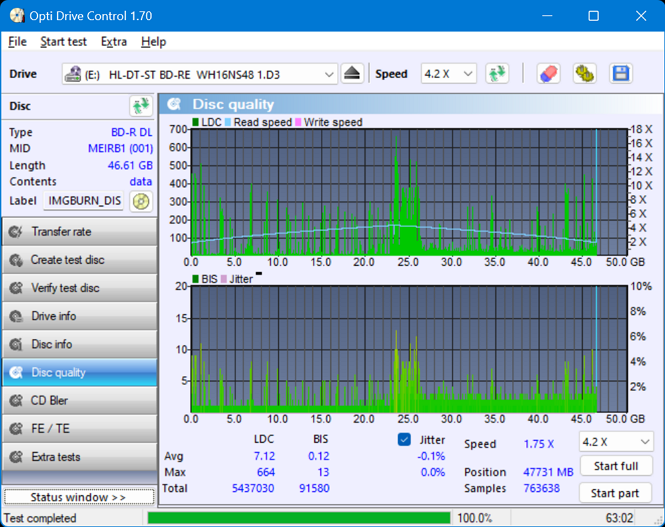The height and width of the screenshot is (527, 665).
Task: Click the Extra tests sidebar icon
Action: click(x=16, y=457)
